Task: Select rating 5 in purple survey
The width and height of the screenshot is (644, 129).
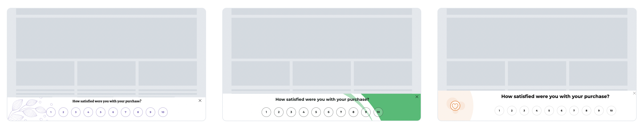Action: click(x=101, y=112)
